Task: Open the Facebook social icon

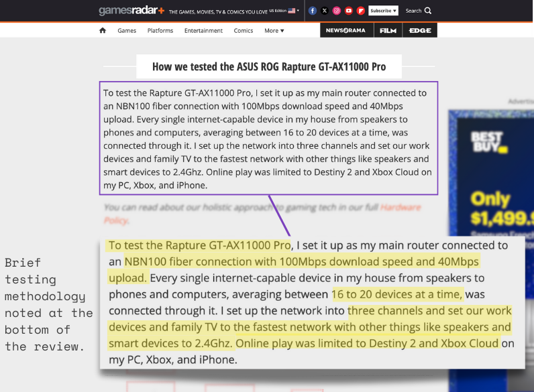Action: click(313, 11)
